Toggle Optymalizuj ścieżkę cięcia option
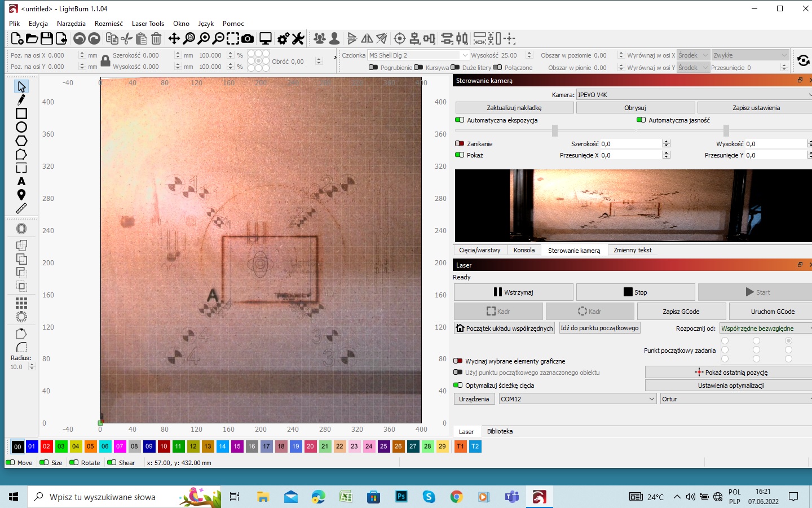812x508 pixels. click(x=458, y=386)
